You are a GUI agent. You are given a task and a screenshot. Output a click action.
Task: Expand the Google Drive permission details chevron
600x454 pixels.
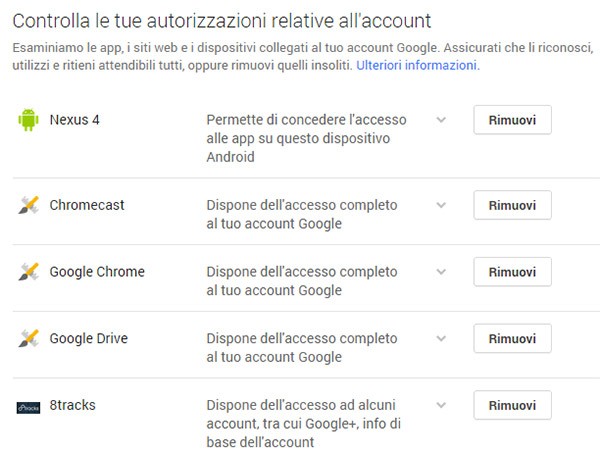[441, 338]
